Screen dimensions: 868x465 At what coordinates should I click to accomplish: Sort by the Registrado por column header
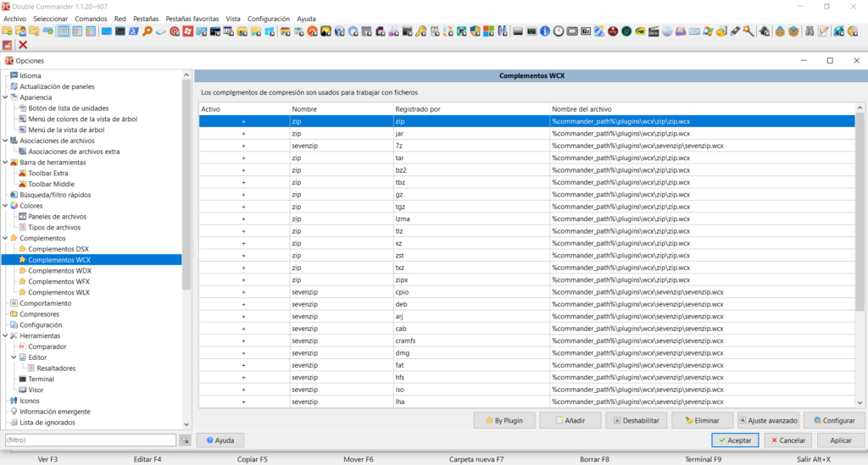point(471,109)
